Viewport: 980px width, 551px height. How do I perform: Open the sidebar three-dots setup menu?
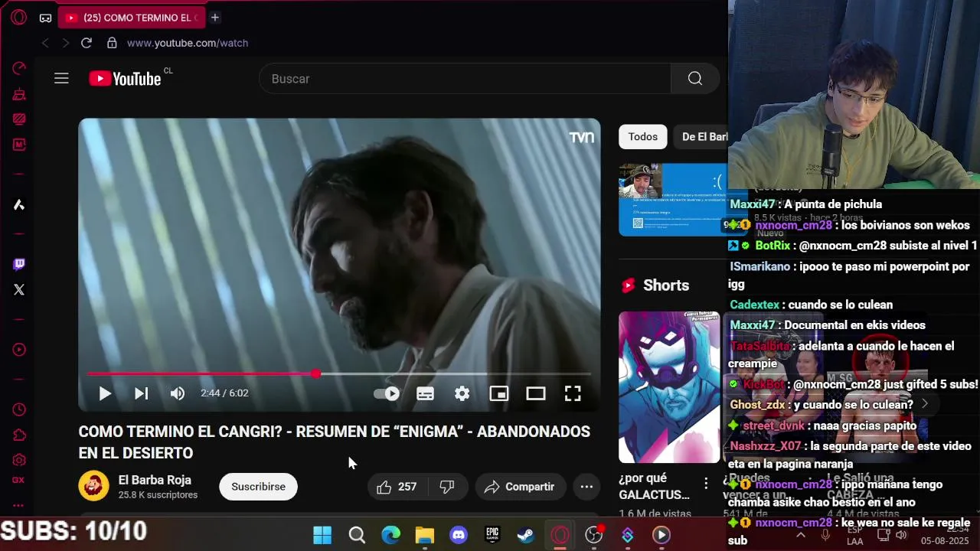(x=19, y=505)
